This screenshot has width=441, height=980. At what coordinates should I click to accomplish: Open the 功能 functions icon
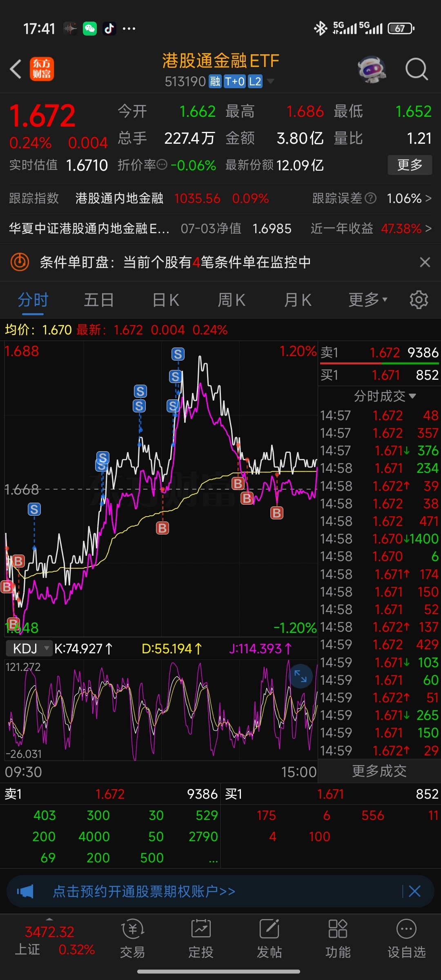(x=338, y=938)
